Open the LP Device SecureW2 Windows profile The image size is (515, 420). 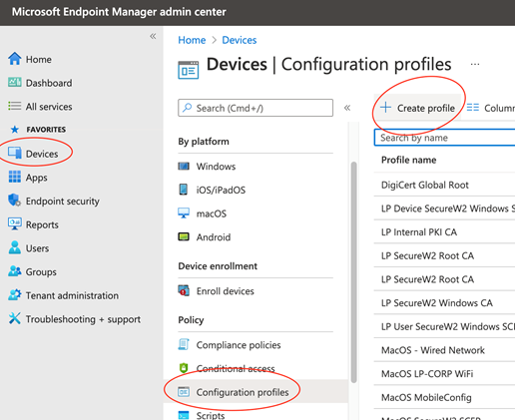pos(448,209)
